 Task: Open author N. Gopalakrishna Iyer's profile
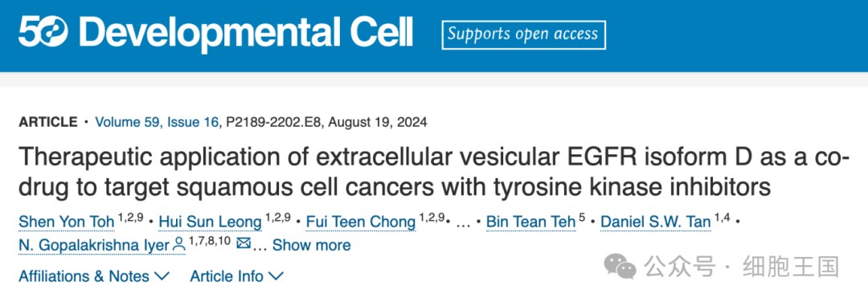94,245
